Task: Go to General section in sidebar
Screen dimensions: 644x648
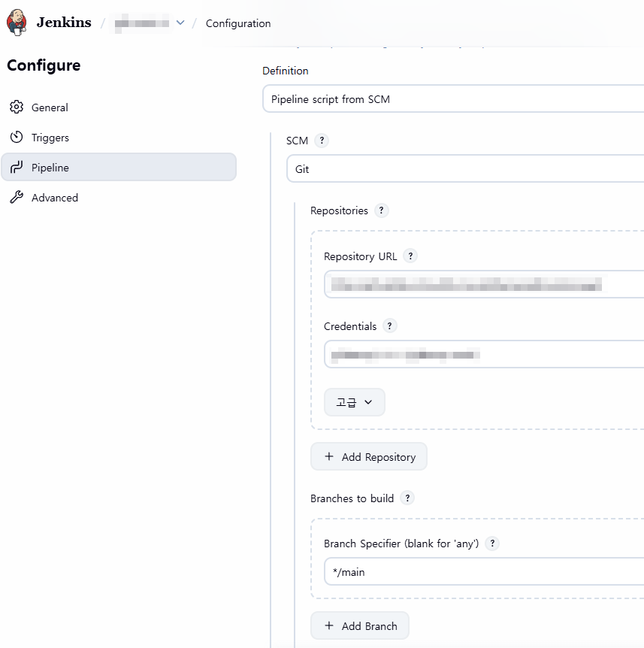Action: pyautogui.click(x=119, y=107)
